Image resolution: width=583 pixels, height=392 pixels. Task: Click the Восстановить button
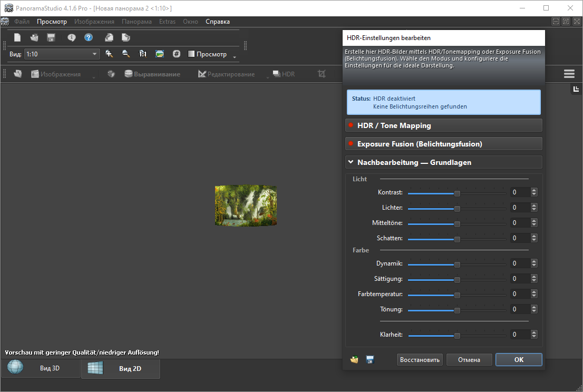pyautogui.click(x=420, y=360)
